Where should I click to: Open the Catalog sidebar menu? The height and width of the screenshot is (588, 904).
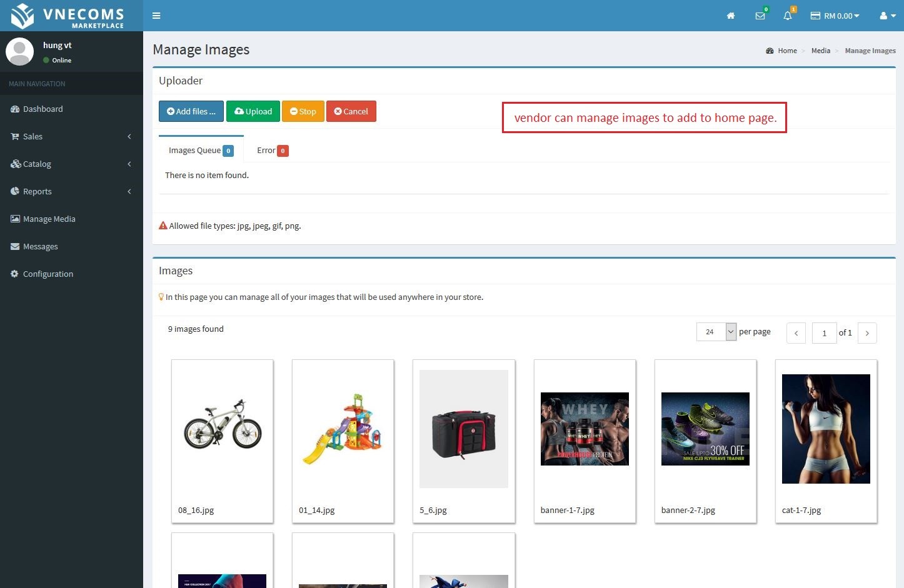click(x=71, y=164)
